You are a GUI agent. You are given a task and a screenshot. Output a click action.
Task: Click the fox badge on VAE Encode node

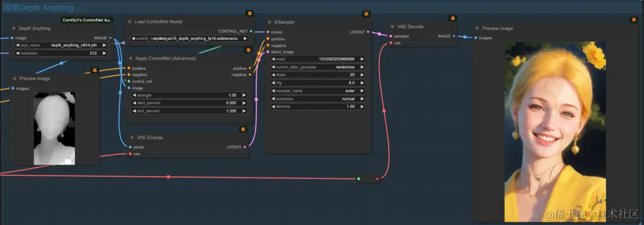(244, 129)
